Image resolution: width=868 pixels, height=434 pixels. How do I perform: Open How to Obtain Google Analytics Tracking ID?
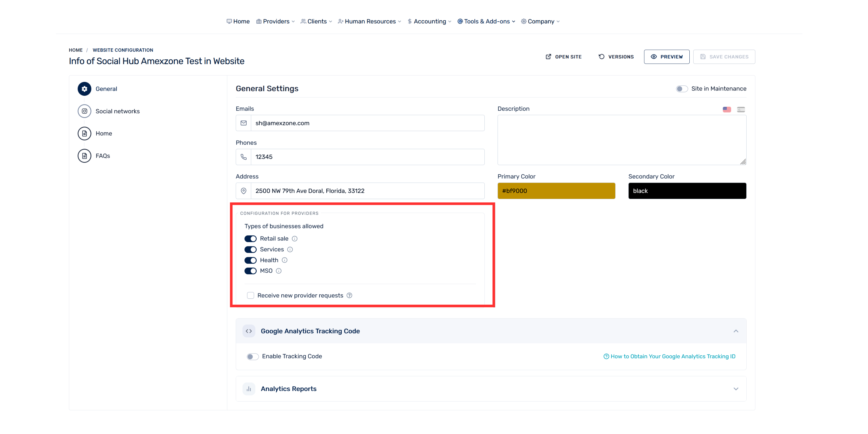[x=669, y=357]
